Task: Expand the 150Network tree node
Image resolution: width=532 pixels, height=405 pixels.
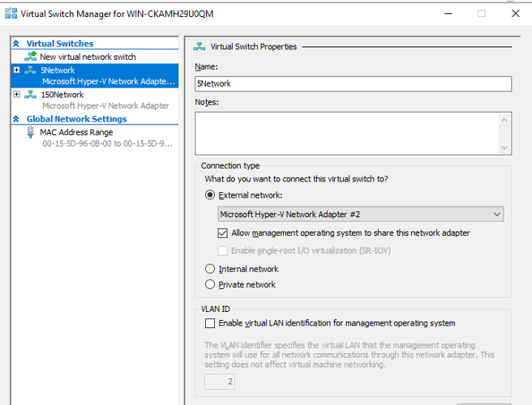Action: (x=16, y=94)
